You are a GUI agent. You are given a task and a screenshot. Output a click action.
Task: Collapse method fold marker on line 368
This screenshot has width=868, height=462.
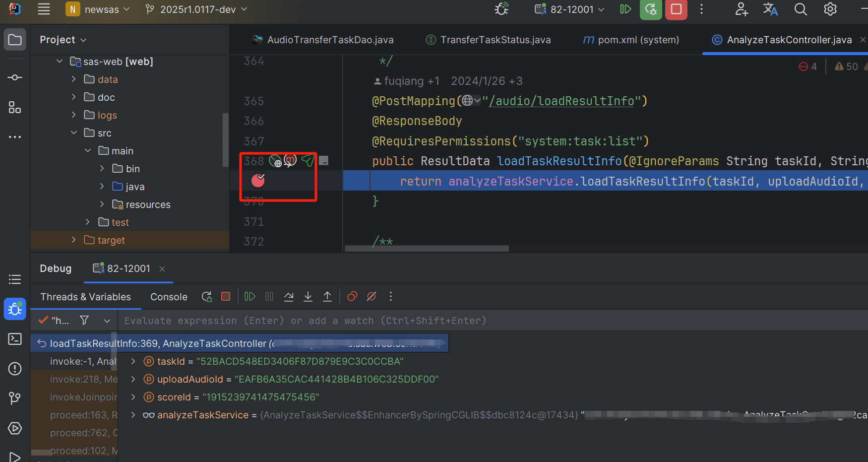(x=324, y=161)
